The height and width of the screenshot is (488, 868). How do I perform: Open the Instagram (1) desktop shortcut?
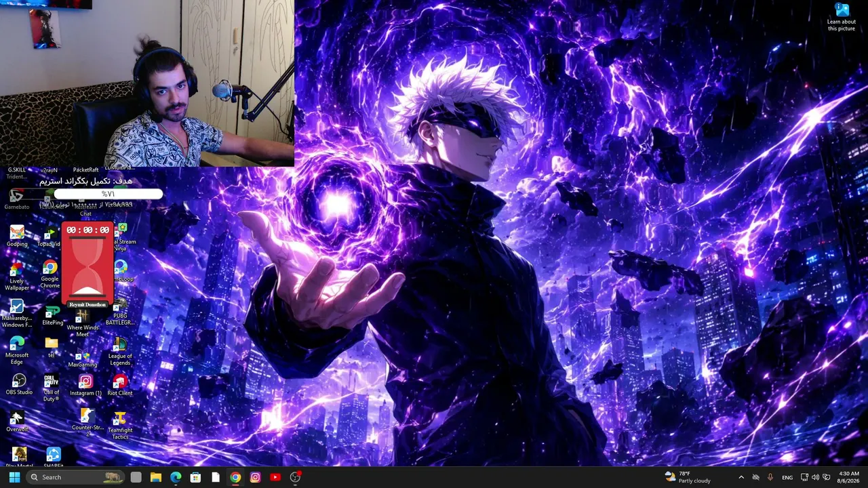click(85, 386)
